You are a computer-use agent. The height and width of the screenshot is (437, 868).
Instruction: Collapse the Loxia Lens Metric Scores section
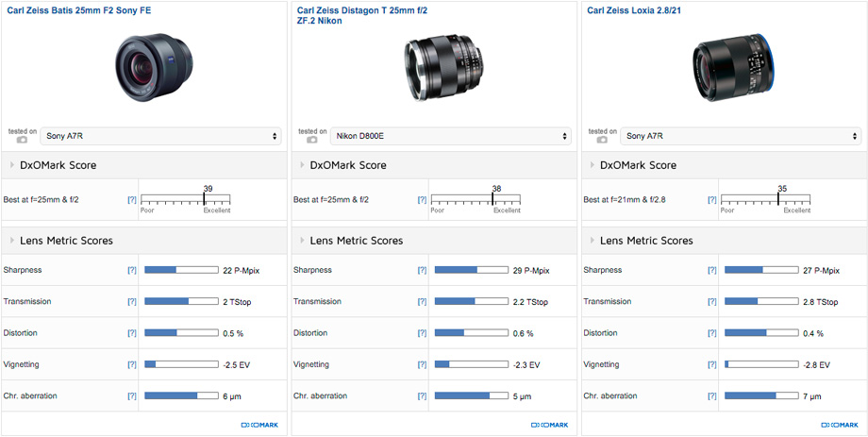coord(646,241)
